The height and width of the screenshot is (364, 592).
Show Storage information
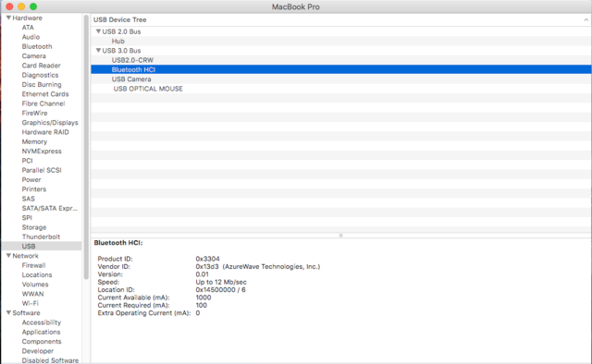click(34, 227)
